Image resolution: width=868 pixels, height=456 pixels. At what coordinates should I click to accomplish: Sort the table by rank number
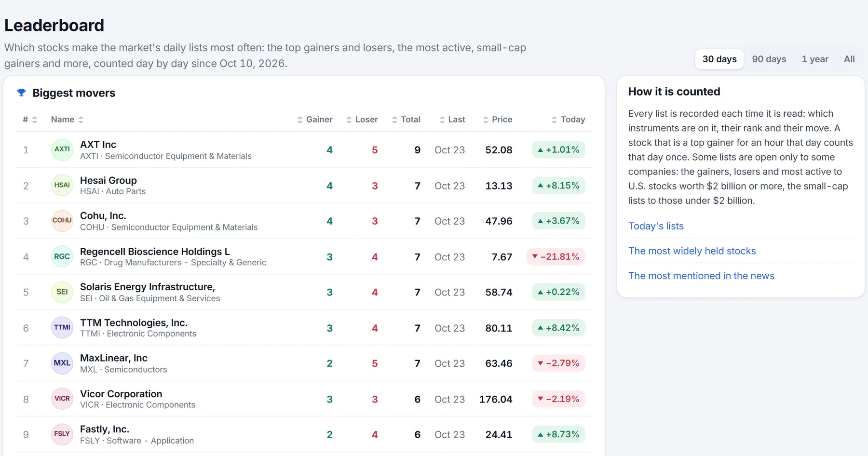(30, 120)
